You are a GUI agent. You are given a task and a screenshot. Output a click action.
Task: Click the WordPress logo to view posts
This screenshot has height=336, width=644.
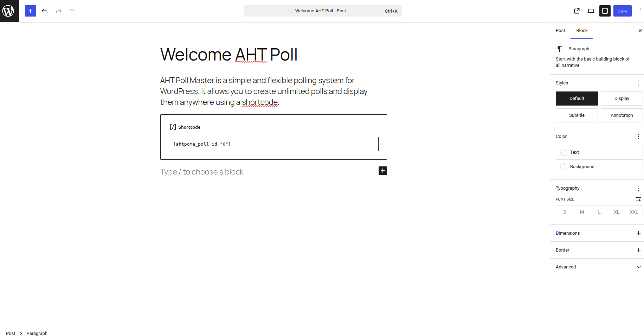tap(9, 11)
